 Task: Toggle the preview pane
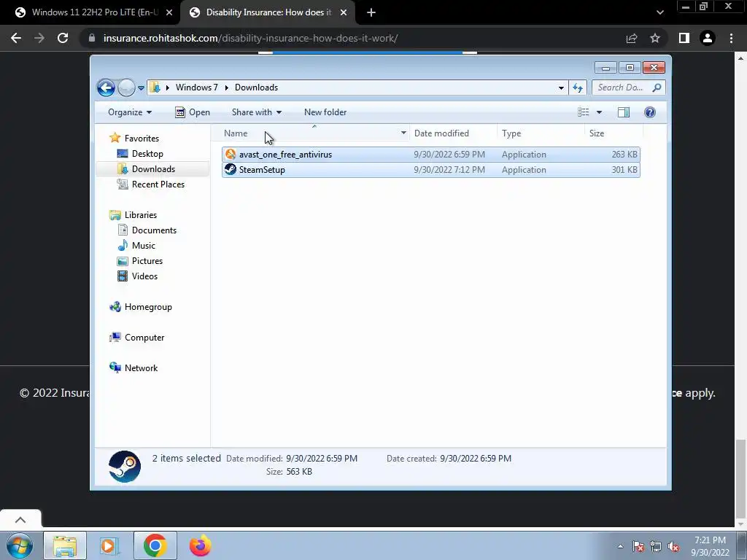624,112
